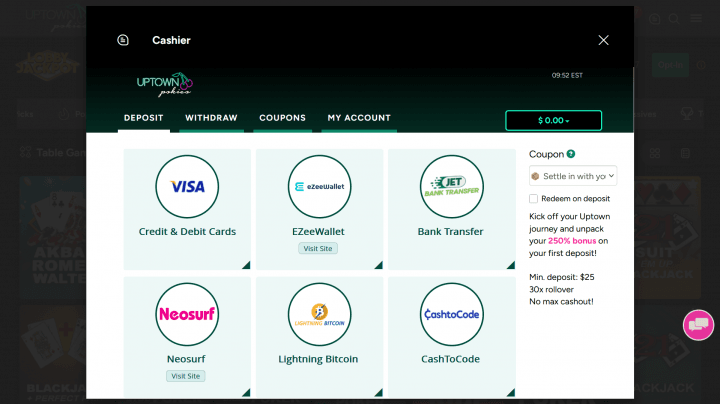Click Visit Site under Neosurf
Image resolution: width=720 pixels, height=404 pixels.
coord(186,376)
